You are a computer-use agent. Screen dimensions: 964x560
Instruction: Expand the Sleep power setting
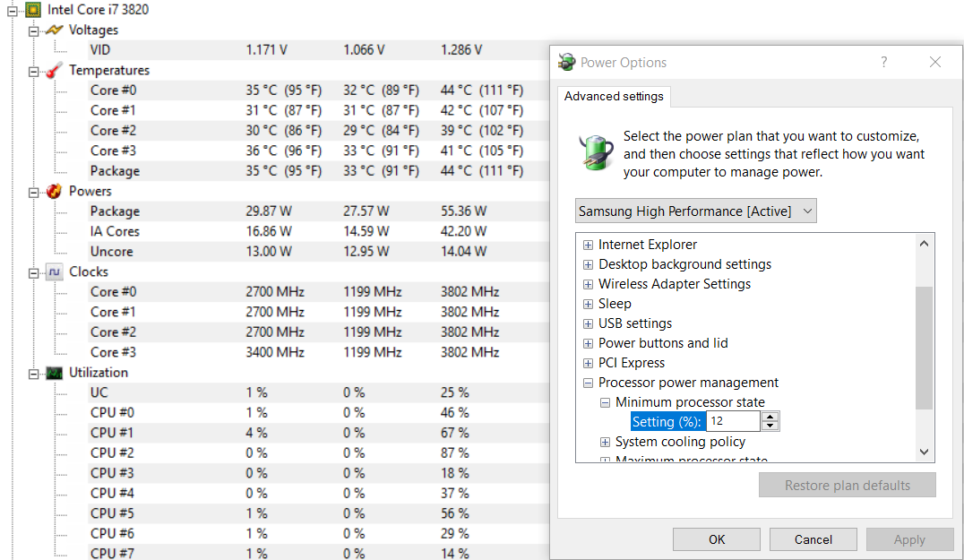click(x=588, y=304)
